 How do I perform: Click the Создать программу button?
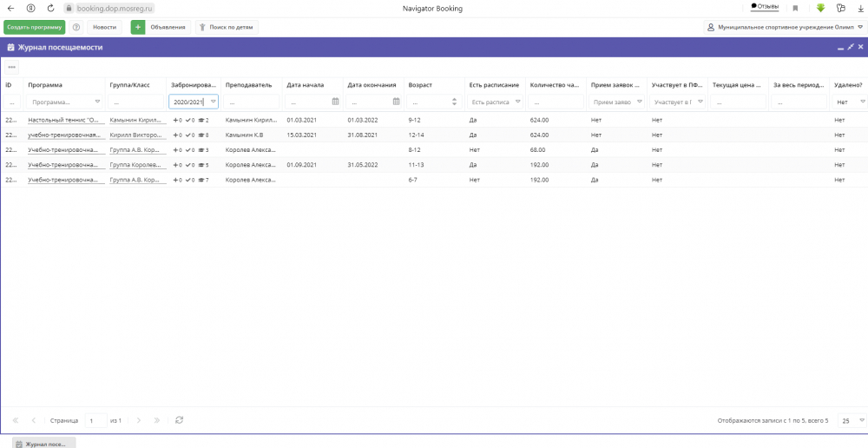[x=35, y=27]
